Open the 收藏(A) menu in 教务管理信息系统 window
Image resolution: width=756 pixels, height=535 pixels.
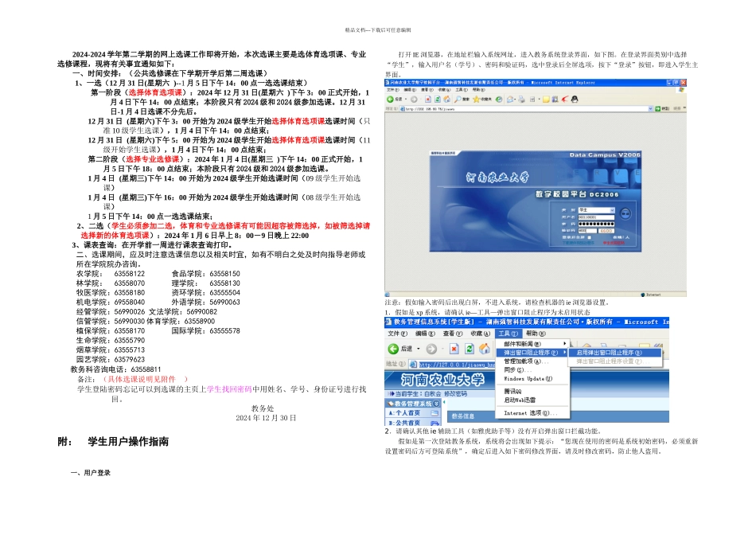[480, 334]
